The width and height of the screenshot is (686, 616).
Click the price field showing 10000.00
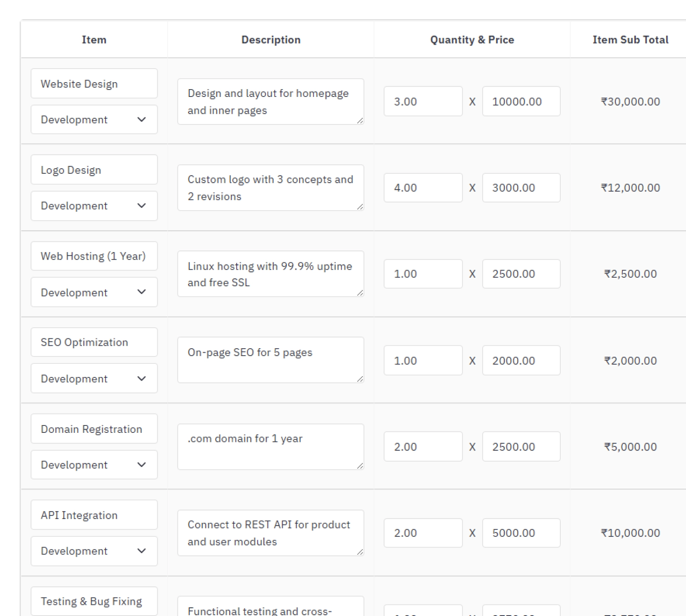(x=521, y=101)
